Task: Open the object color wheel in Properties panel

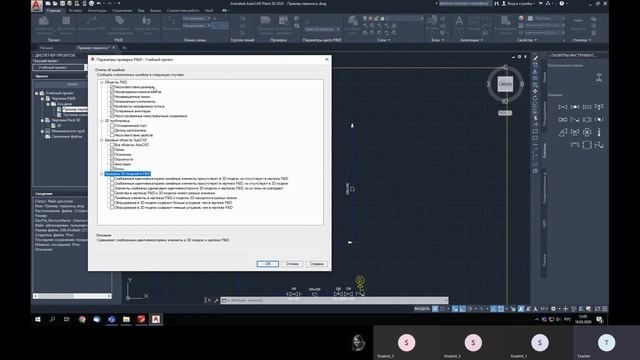Action: 521,18
